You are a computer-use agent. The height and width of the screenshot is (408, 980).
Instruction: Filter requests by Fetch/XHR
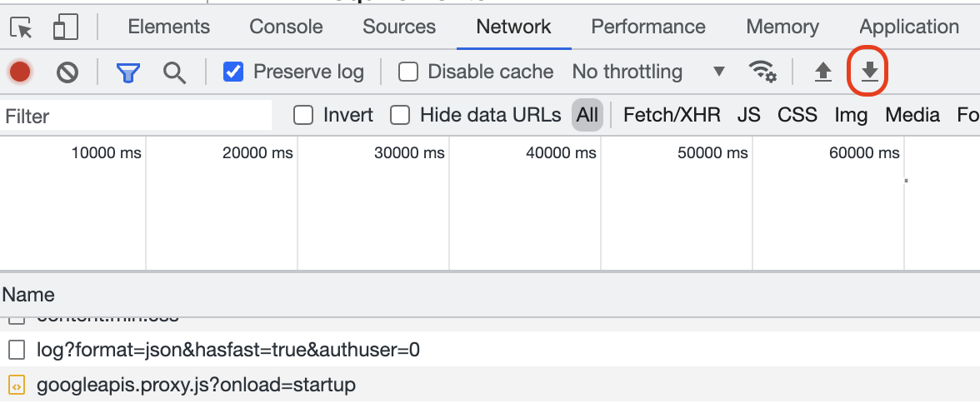coord(672,115)
